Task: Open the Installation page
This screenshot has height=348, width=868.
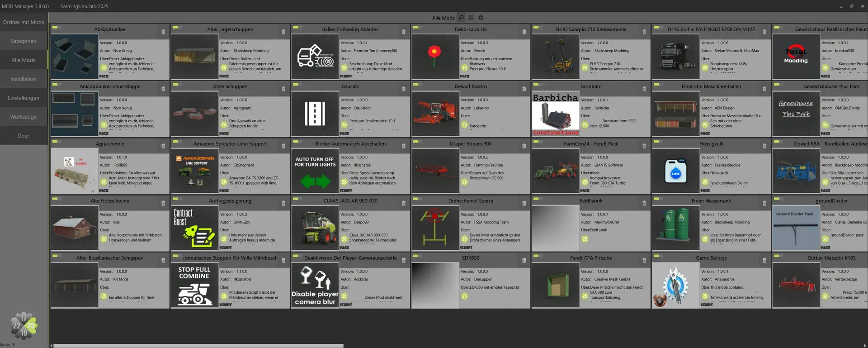Action: [24, 79]
